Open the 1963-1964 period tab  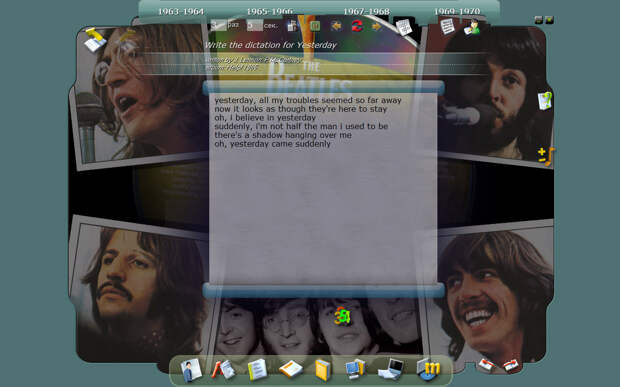click(181, 11)
